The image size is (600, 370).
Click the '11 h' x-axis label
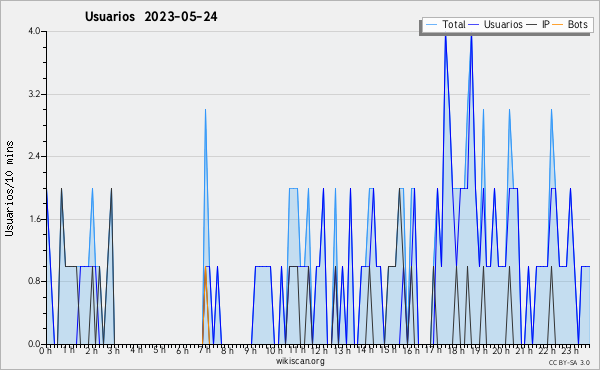pyautogui.click(x=297, y=350)
